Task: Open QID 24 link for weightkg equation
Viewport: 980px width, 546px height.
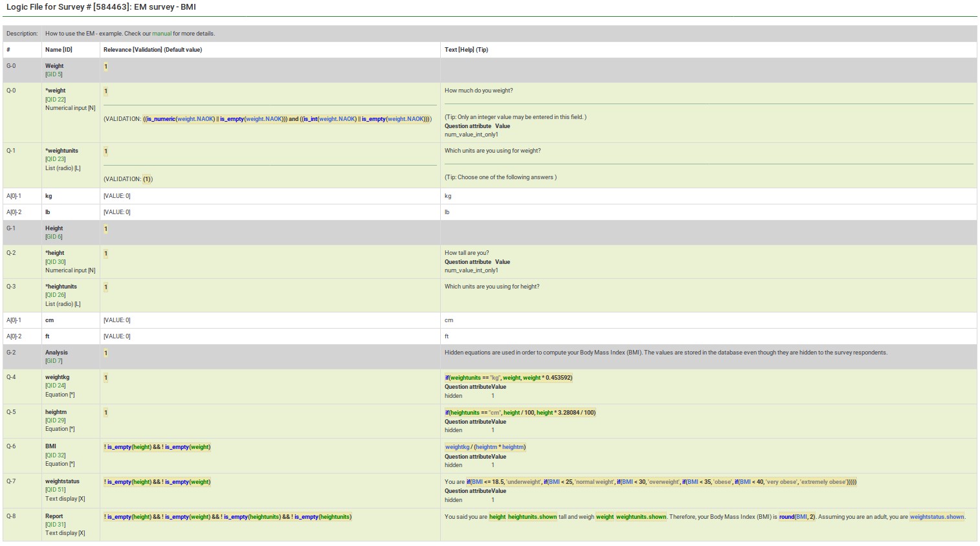Action: pyautogui.click(x=56, y=386)
